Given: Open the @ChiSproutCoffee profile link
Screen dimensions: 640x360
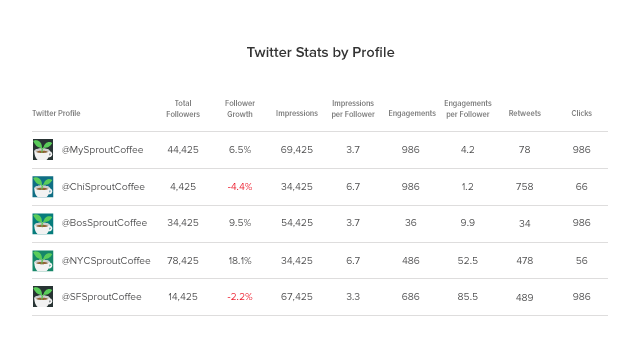Looking at the screenshot, I should coord(103,187).
